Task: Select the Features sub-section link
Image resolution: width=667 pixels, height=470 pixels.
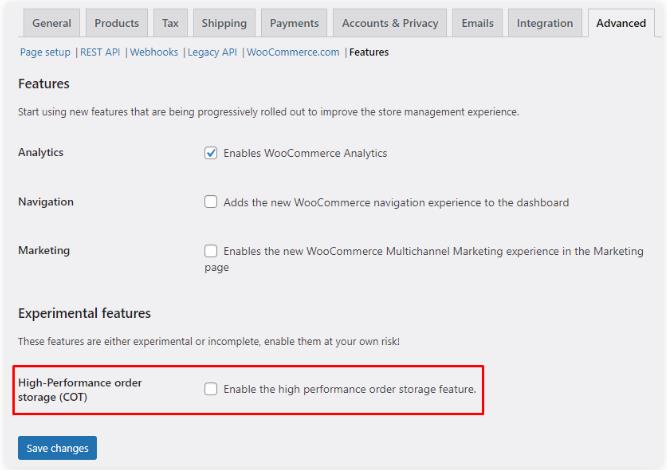Action: click(x=369, y=52)
